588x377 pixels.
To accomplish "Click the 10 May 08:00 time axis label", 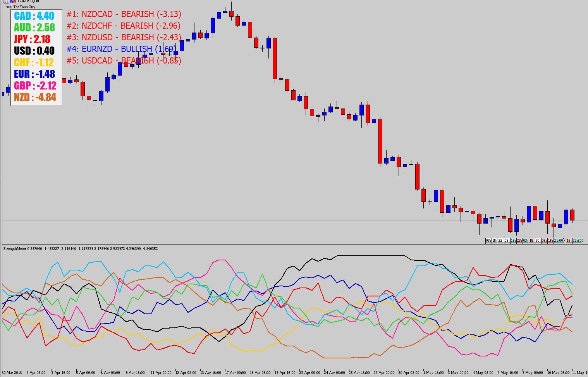I will click(558, 373).
